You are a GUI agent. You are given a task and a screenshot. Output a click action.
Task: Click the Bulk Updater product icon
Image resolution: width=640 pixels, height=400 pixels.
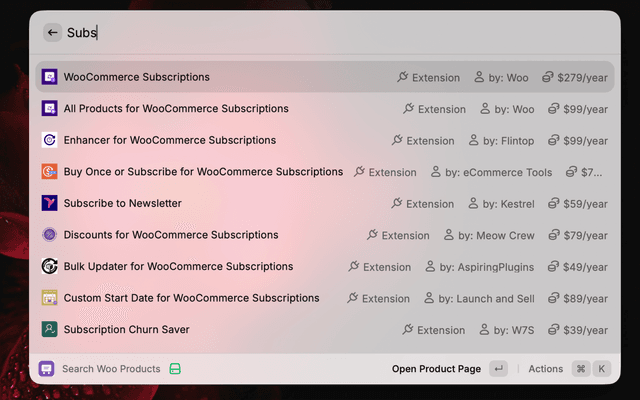coord(49,267)
